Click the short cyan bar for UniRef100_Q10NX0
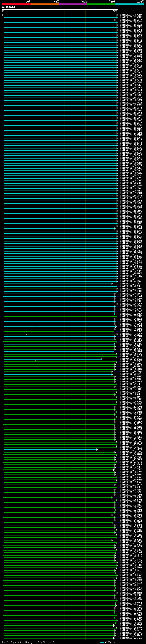Image resolution: width=146 pixels, height=644 pixels. pos(53,359)
